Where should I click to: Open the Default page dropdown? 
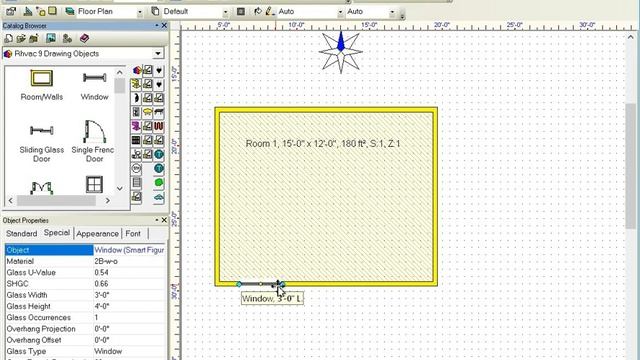(225, 12)
